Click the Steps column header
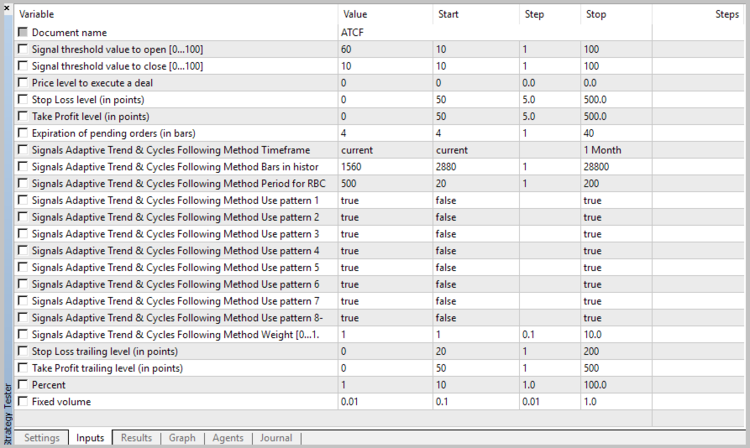 698,14
